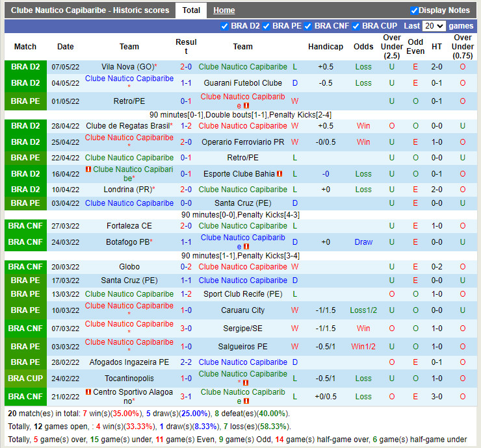Switch to the Home tab

pyautogui.click(x=224, y=10)
